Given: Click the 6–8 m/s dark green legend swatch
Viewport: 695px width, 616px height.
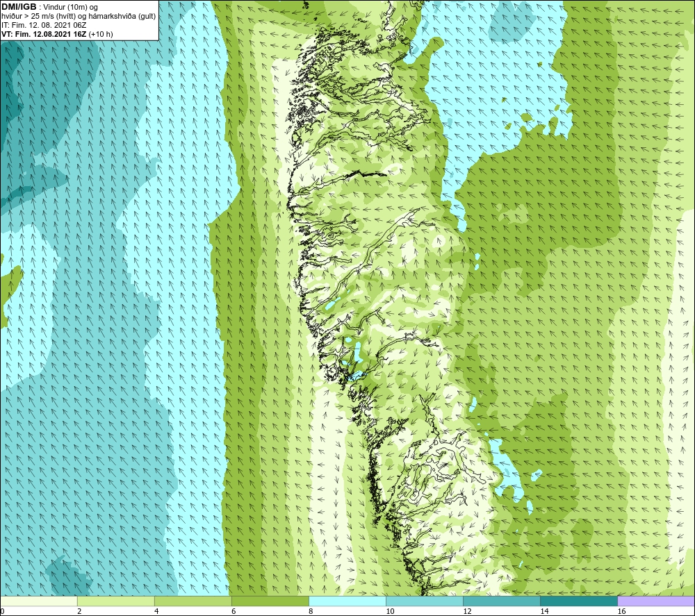Looking at the screenshot, I should click(x=270, y=601).
